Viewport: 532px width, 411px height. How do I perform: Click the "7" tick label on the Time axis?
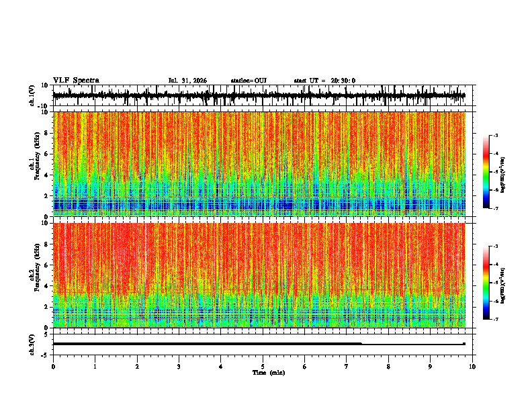point(347,367)
